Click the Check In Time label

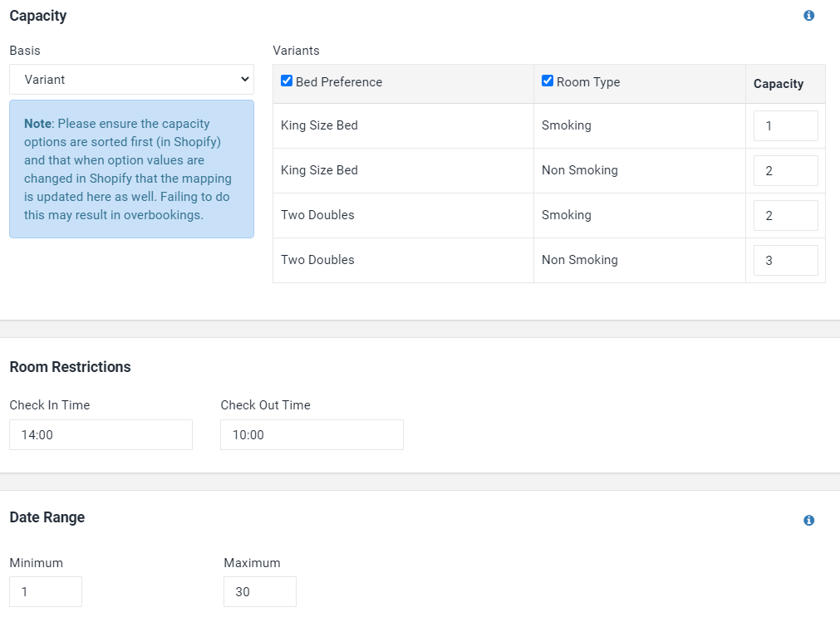tap(49, 405)
